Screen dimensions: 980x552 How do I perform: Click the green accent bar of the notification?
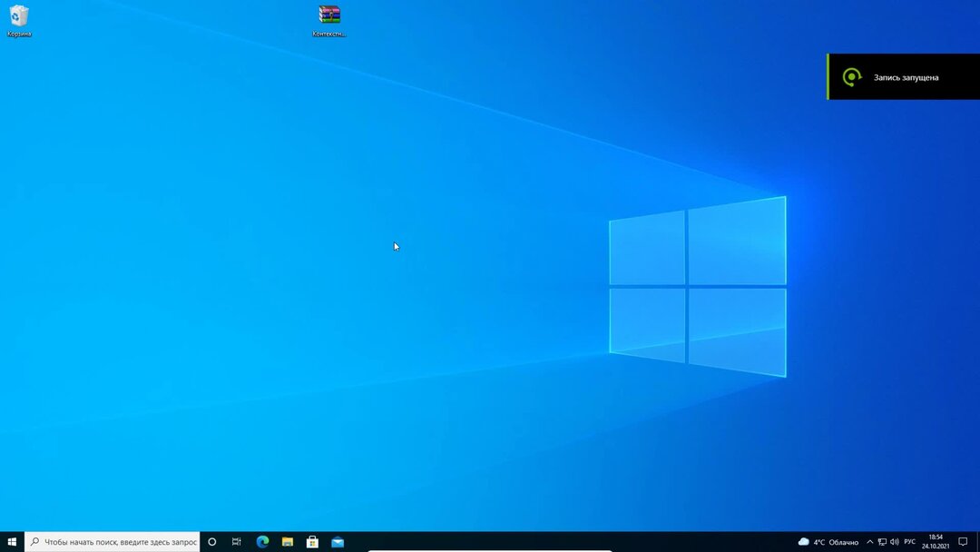click(x=827, y=76)
